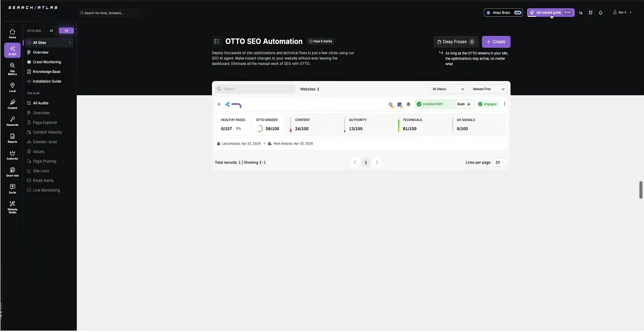
Task: Click the list icon beside OTTO SEO Automation
Action: pyautogui.click(x=216, y=41)
